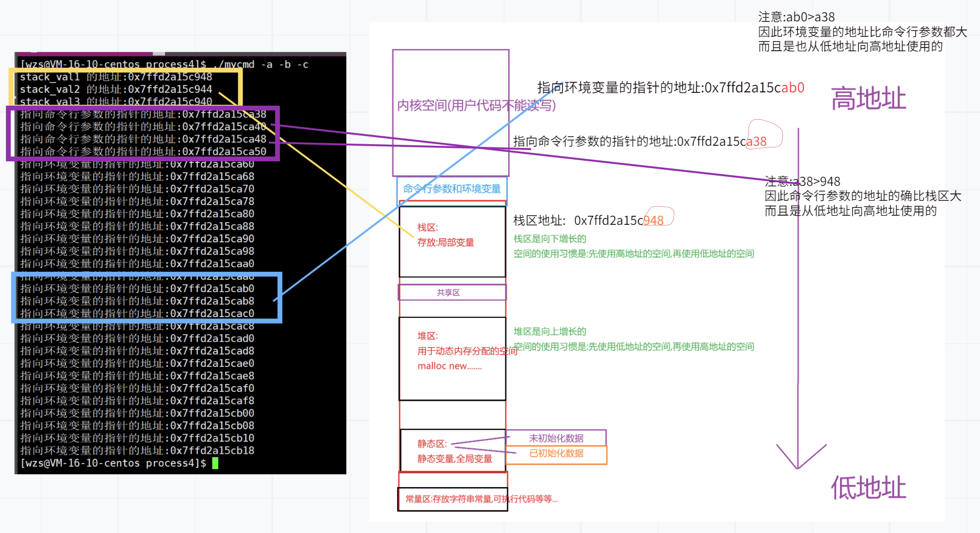Screen dimensions: 980x533
Task: Click terminal line with address 0x7ffd2a15ca70
Action: [137, 189]
